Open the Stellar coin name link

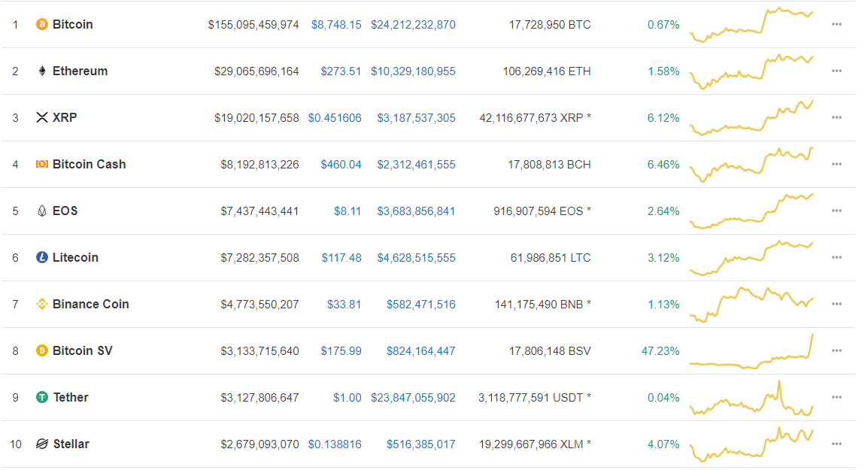pos(71,444)
